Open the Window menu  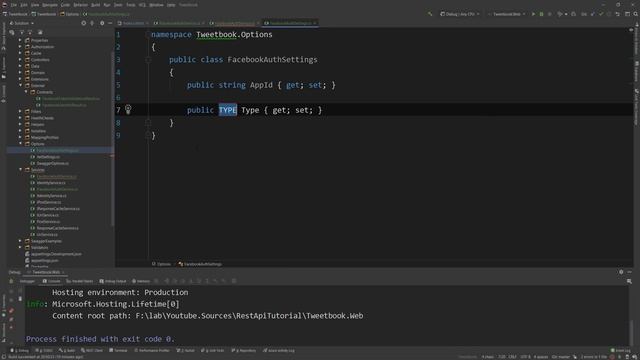pyautogui.click(x=156, y=5)
